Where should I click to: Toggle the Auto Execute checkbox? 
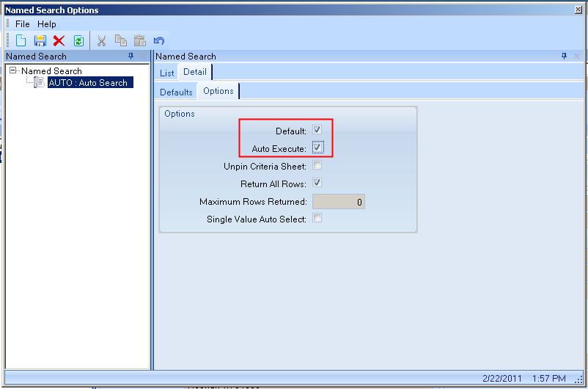[x=317, y=148]
